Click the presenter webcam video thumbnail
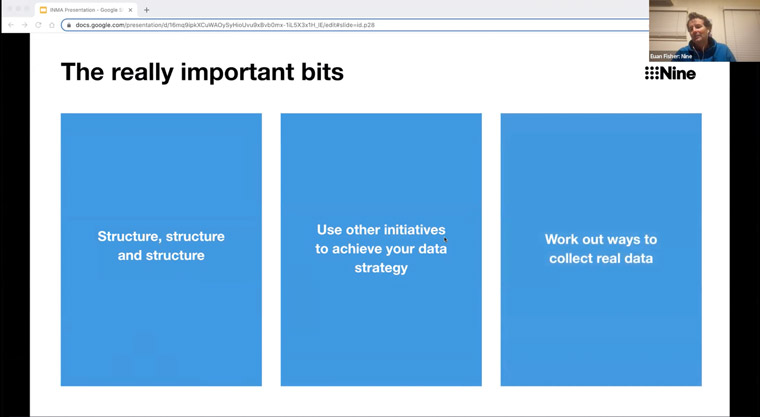760x417 pixels. coord(704,31)
